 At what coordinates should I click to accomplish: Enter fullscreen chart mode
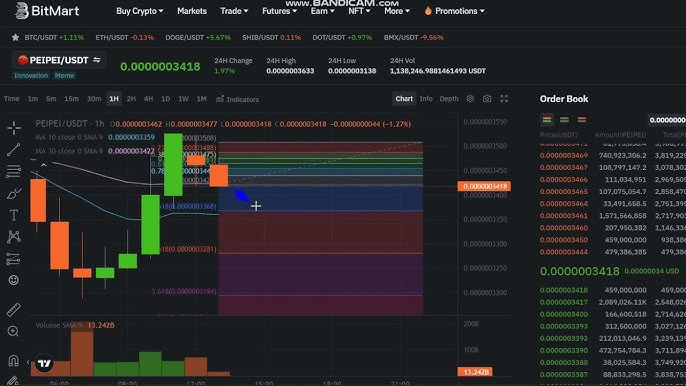coord(504,98)
